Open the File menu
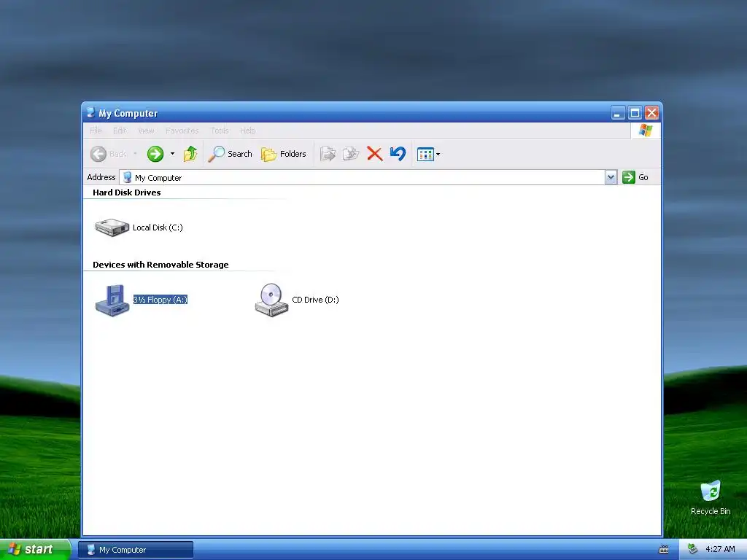Image resolution: width=747 pixels, height=560 pixels. click(x=96, y=131)
